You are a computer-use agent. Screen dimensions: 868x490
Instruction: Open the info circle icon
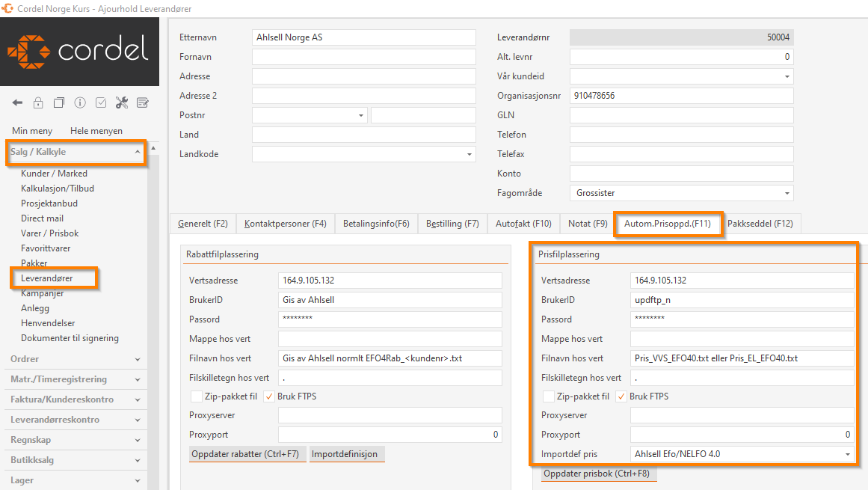point(80,102)
